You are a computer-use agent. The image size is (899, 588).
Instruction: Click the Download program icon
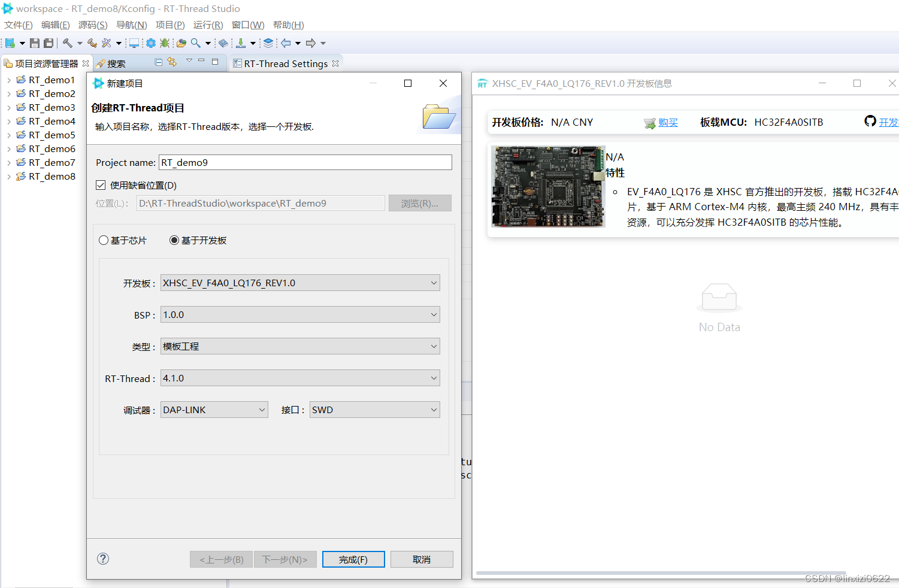241,43
